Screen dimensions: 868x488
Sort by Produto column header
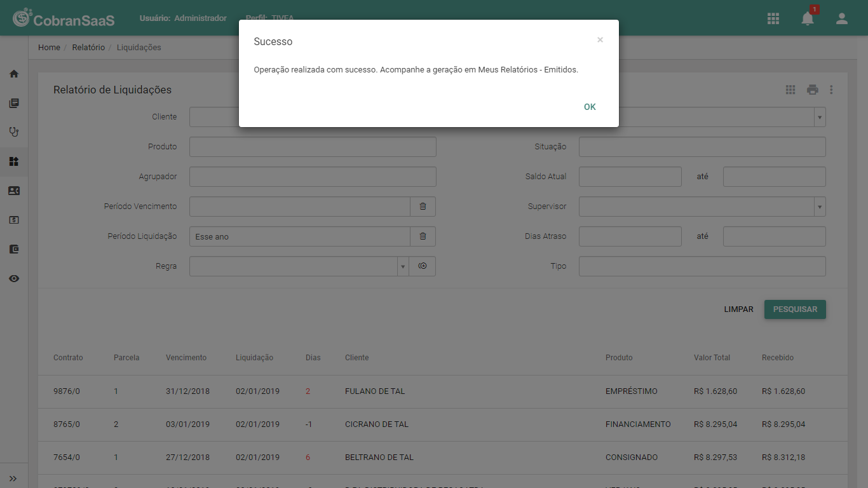619,358
